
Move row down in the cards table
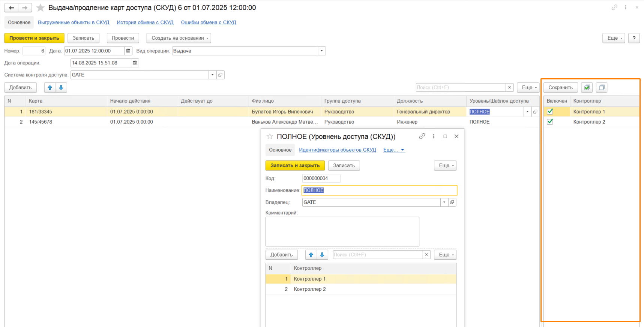click(x=61, y=88)
